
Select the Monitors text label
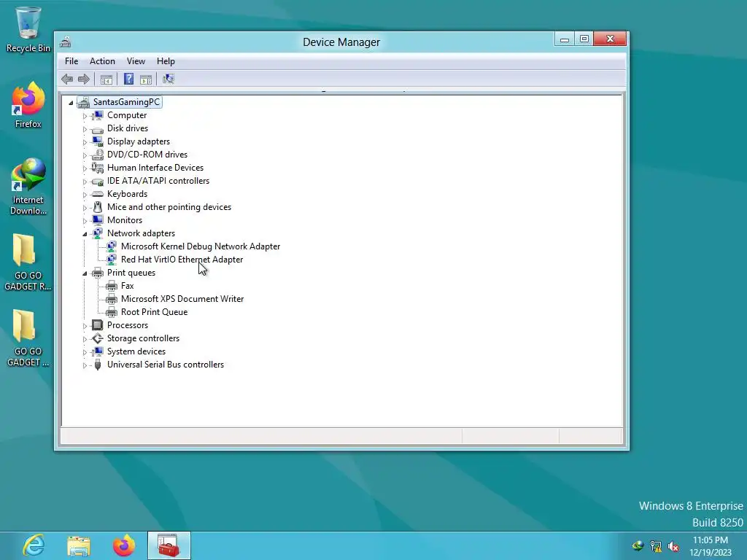(x=124, y=220)
